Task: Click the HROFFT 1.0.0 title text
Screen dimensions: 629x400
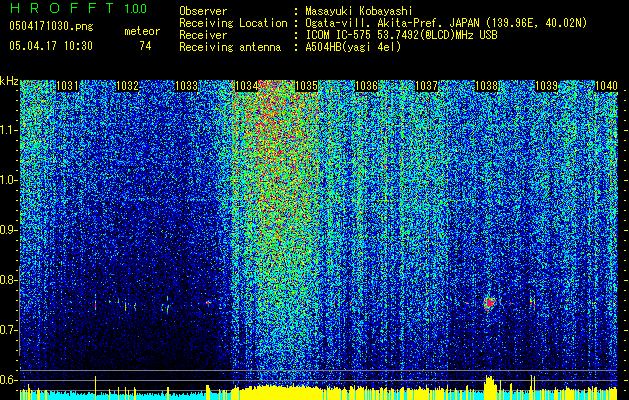Action: click(78, 8)
